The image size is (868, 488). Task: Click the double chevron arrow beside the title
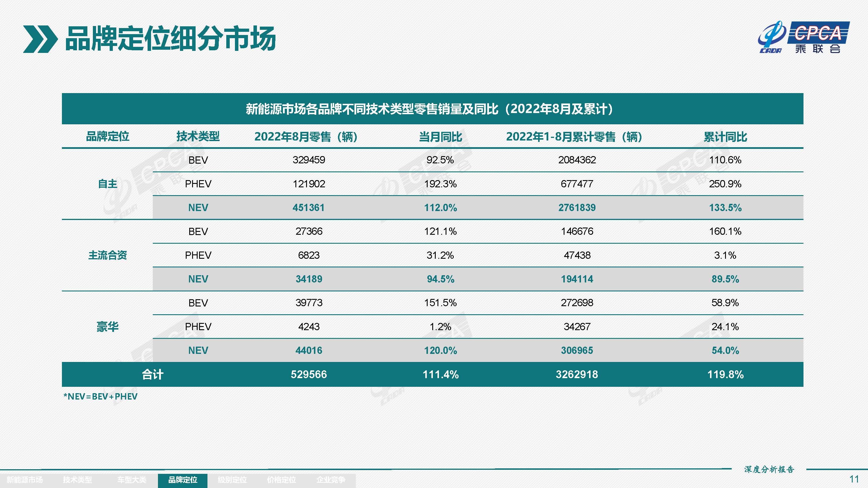pos(40,39)
